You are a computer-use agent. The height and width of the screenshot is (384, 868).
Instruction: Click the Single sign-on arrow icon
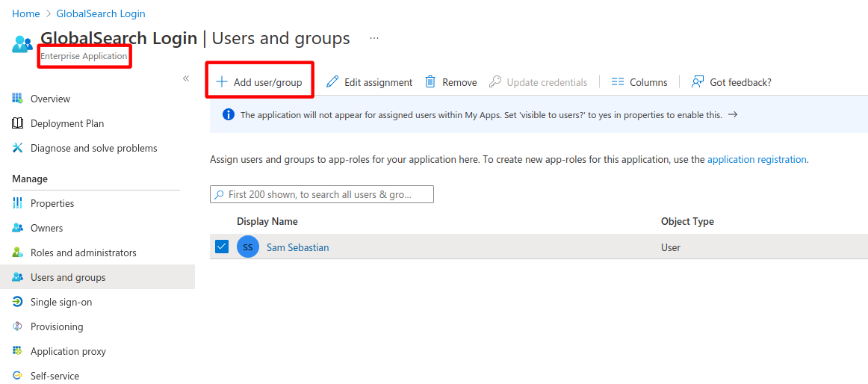(x=17, y=302)
